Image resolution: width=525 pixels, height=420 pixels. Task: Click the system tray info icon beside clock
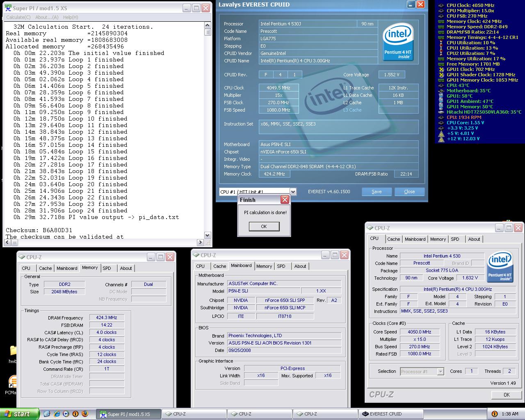pos(495,414)
